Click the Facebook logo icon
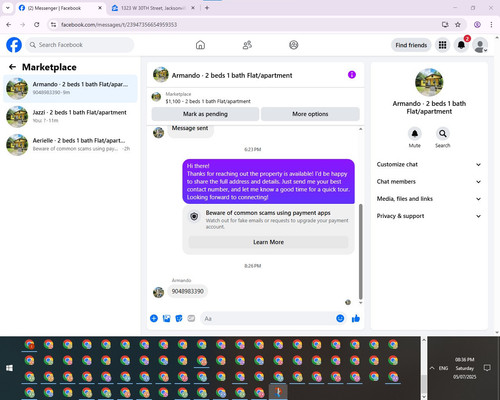Viewport: 500px width, 400px height. pos(14,45)
